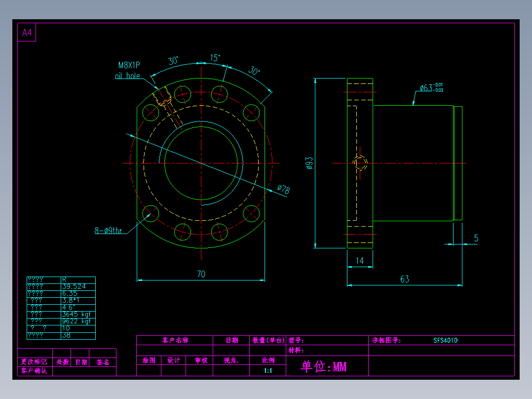Select the 39.524 value in the table

pos(74,286)
